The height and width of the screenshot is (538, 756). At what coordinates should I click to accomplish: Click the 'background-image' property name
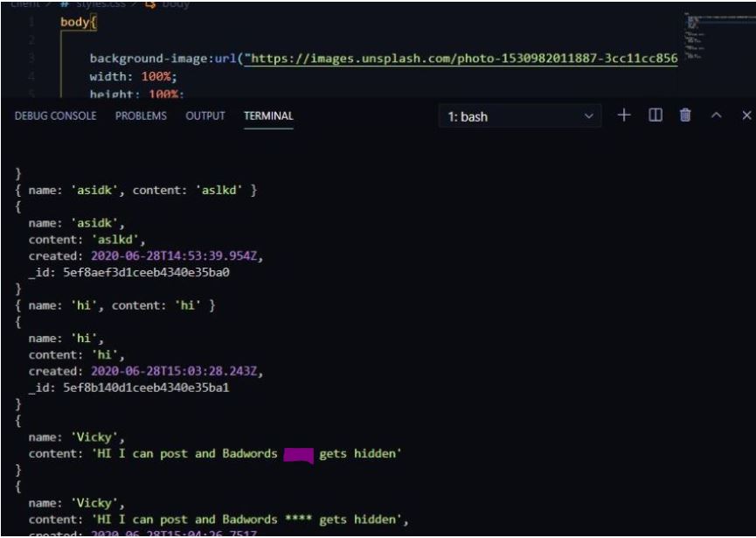(148, 59)
